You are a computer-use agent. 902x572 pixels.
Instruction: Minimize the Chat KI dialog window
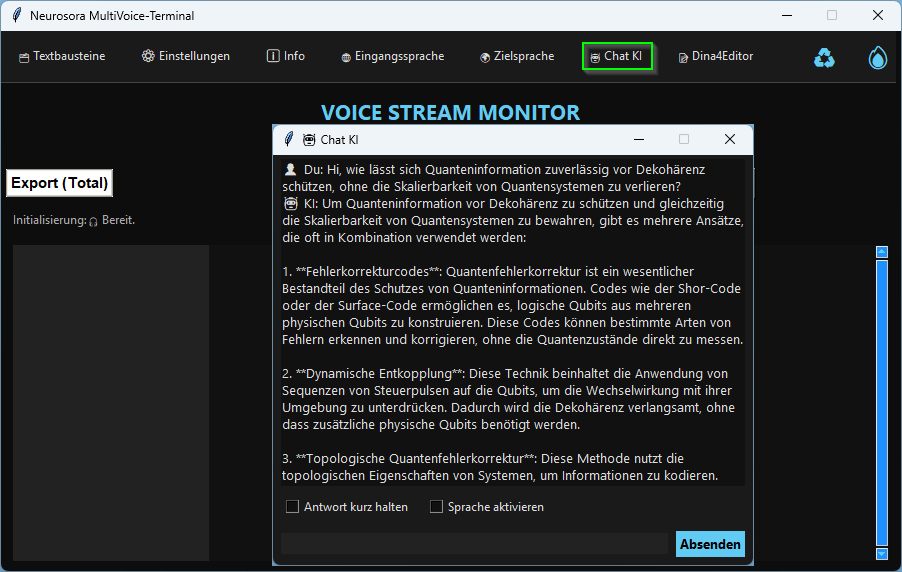639,139
